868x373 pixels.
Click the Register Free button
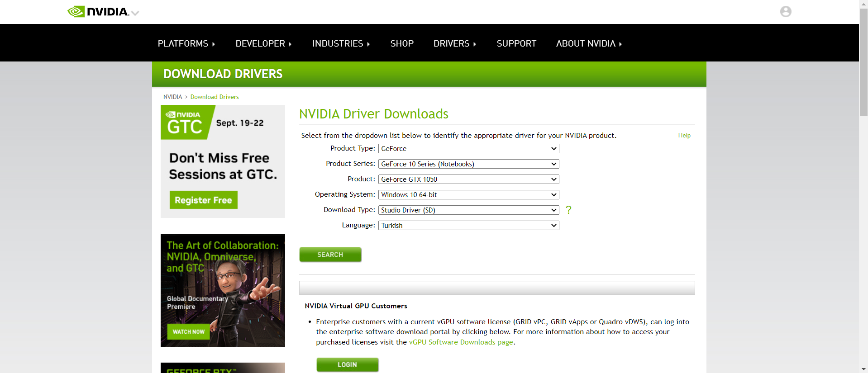click(203, 200)
